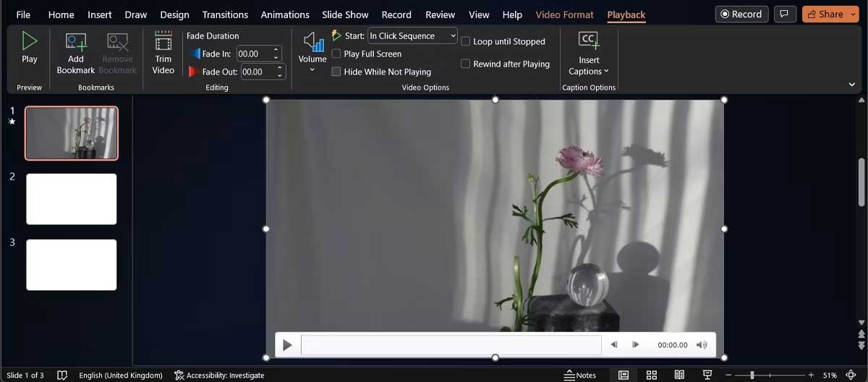Open the Trim Video tool

tap(163, 42)
